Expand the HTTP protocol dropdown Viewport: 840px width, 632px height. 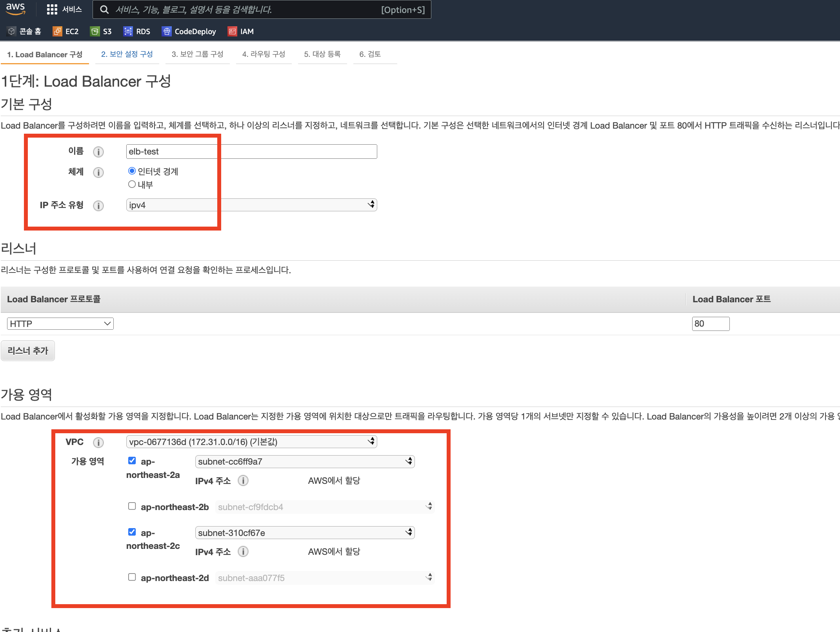[x=60, y=324]
